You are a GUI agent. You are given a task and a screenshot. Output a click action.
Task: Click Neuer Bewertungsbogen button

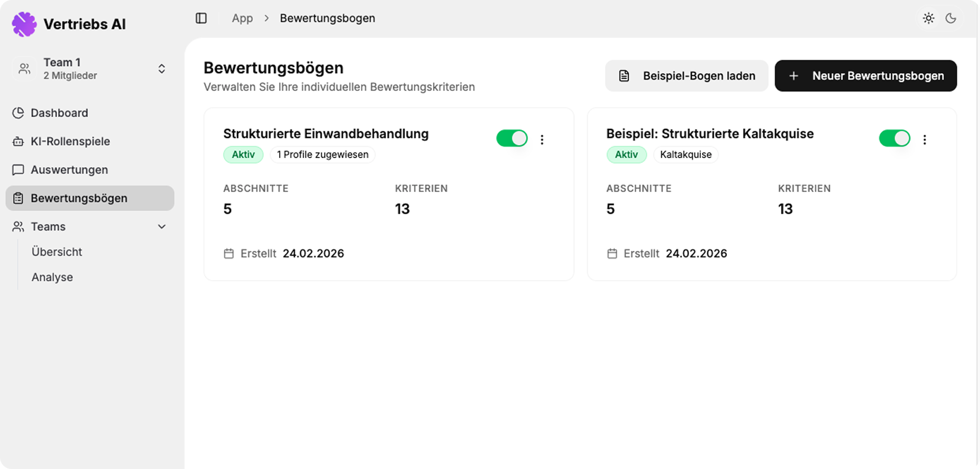click(865, 76)
